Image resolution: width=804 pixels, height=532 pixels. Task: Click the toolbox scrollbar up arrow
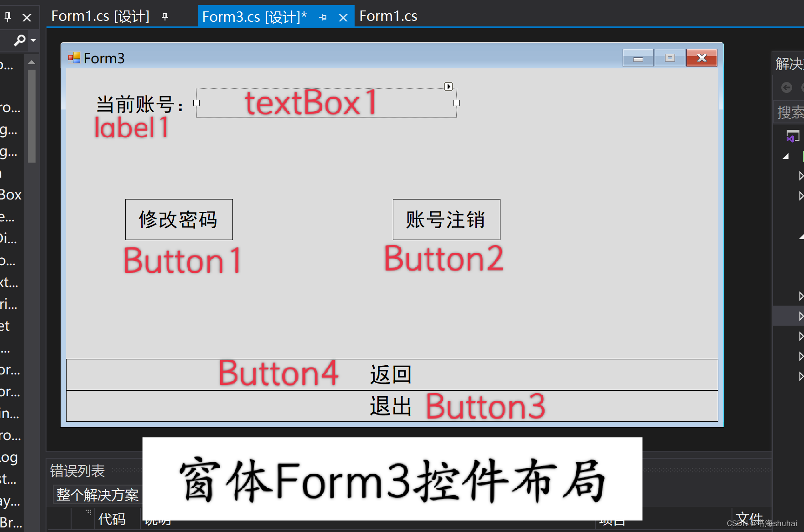coord(31,62)
